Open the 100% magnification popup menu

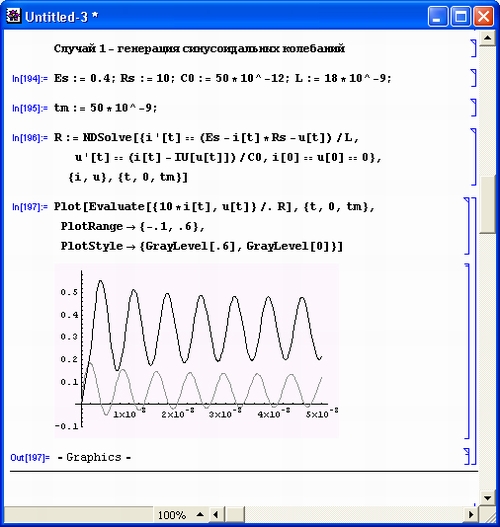(x=181, y=515)
